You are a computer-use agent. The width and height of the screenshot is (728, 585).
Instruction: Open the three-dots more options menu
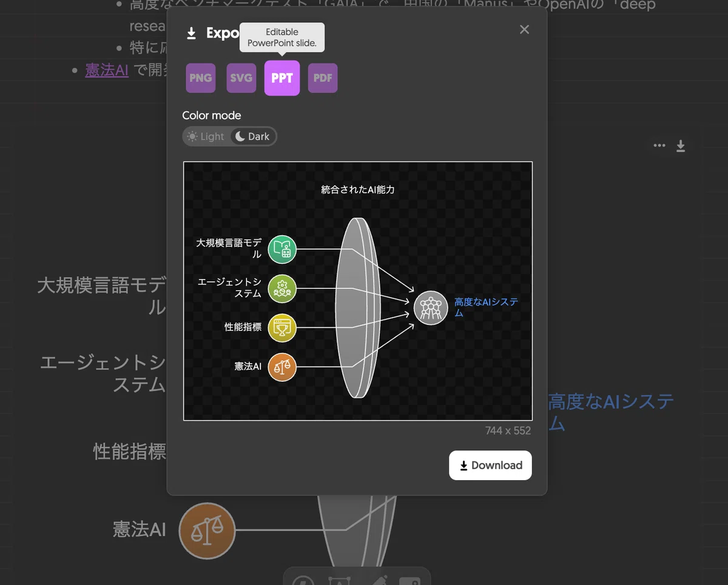click(659, 145)
